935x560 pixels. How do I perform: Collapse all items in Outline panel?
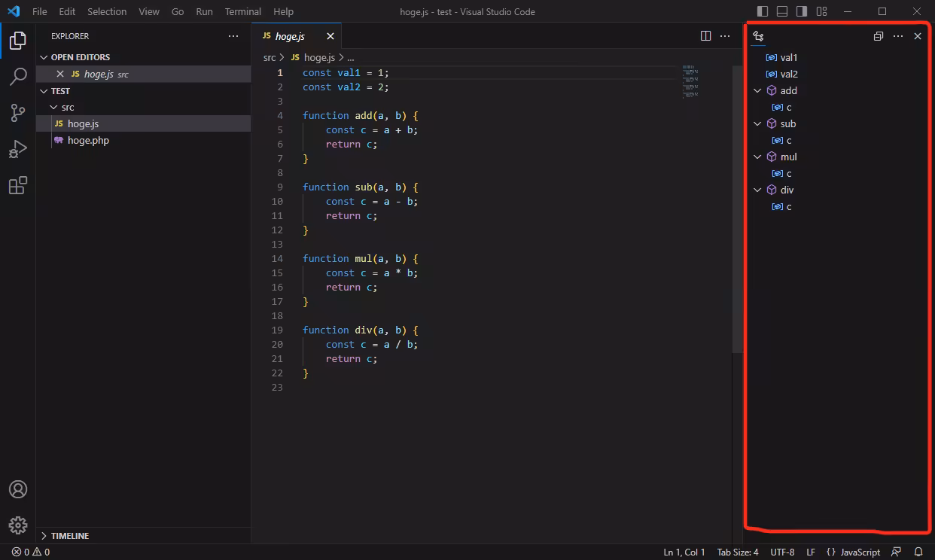[878, 36]
